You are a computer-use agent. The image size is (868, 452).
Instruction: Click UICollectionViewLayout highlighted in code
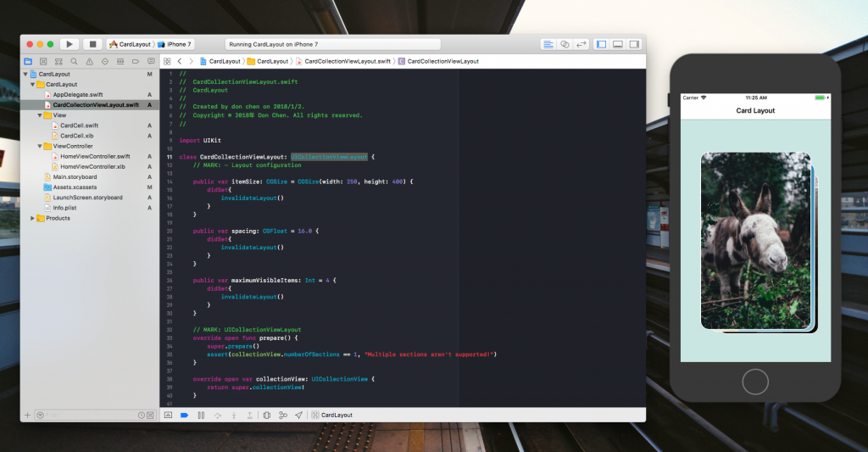[329, 157]
